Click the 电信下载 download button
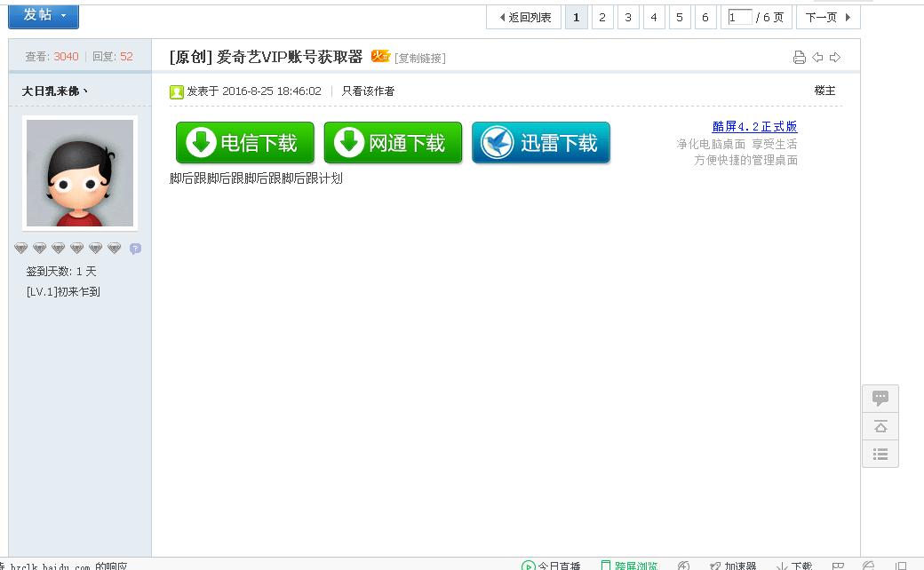Image resolution: width=924 pixels, height=570 pixels. pos(244,142)
